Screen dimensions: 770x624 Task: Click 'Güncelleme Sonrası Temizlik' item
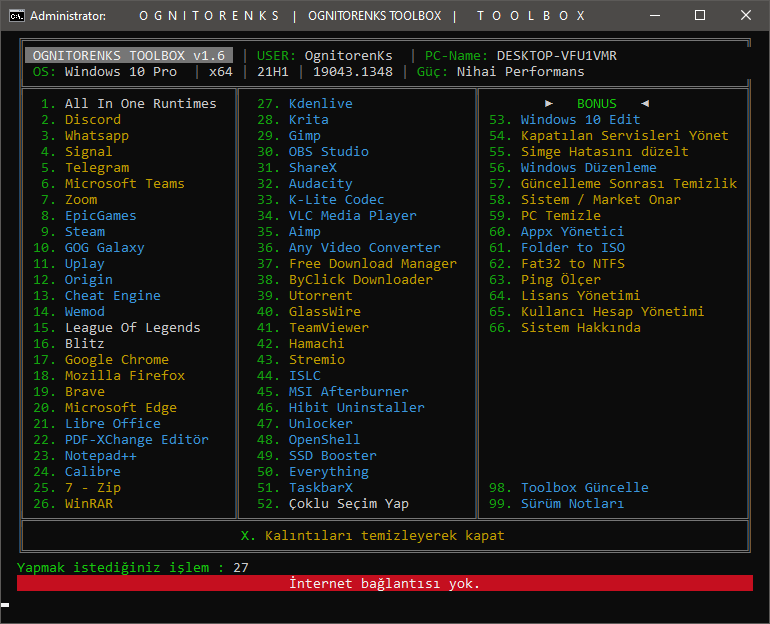(629, 184)
